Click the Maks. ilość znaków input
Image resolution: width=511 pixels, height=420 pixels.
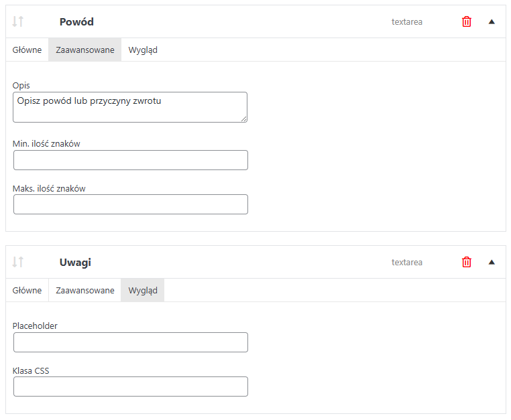131,204
